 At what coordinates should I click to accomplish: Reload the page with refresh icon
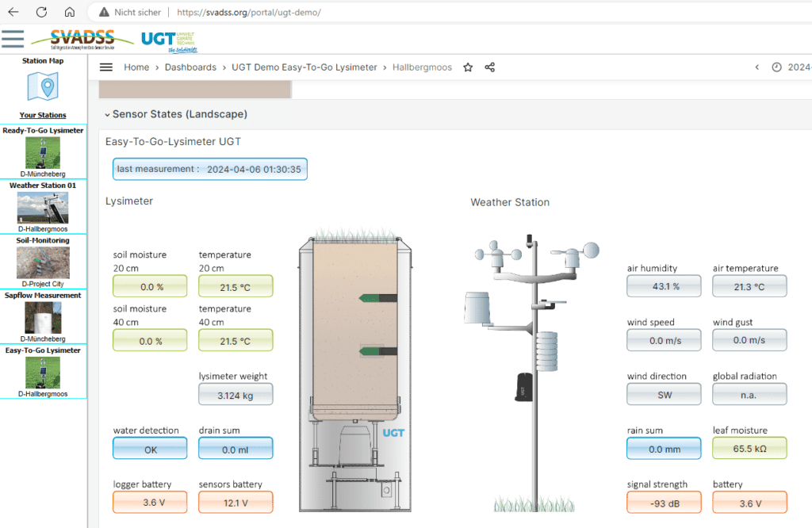(41, 13)
